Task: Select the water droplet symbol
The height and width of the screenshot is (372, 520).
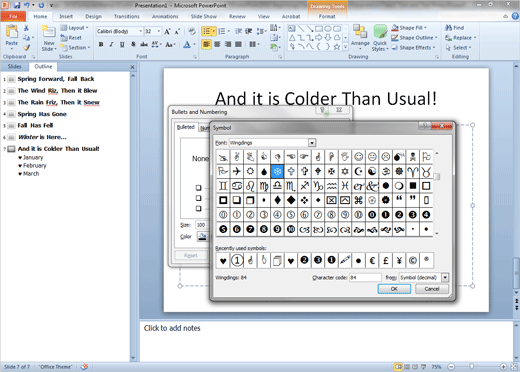Action: [264, 171]
